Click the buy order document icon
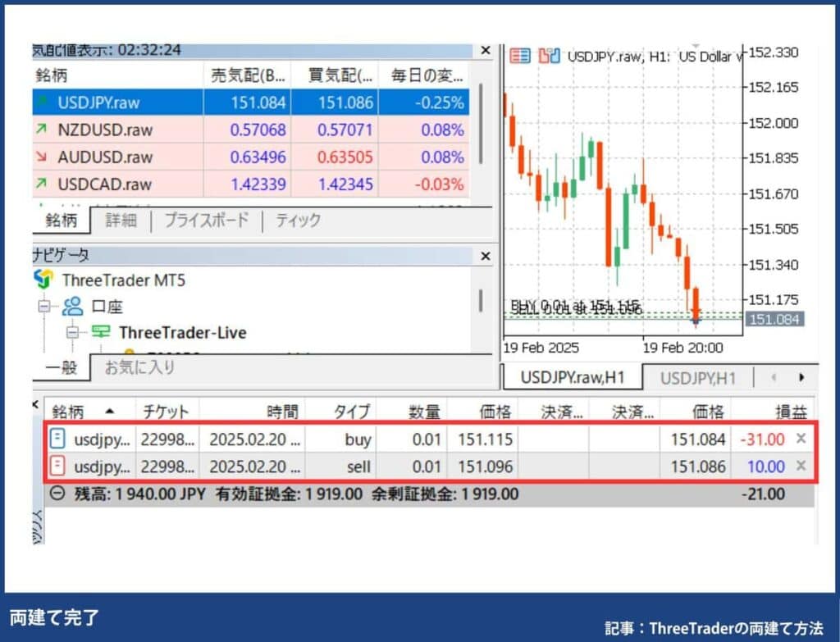 (57, 439)
